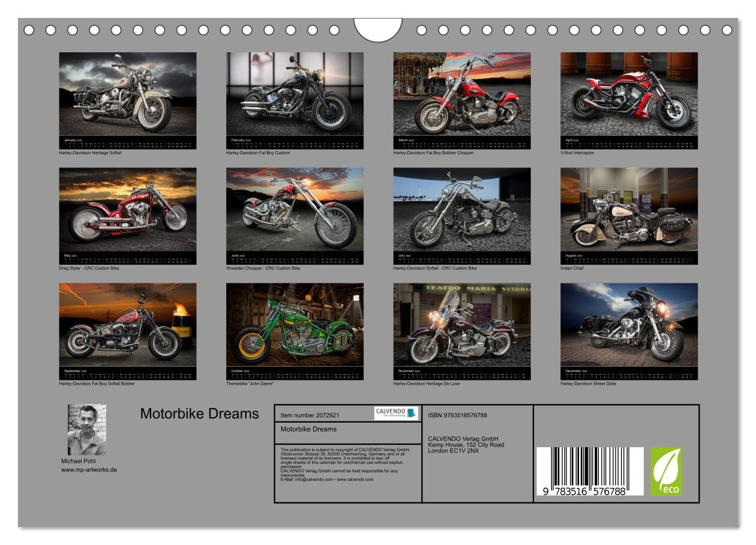The image size is (756, 545).
Task: Open the February Fat Boy Custom image
Action: click(x=295, y=94)
